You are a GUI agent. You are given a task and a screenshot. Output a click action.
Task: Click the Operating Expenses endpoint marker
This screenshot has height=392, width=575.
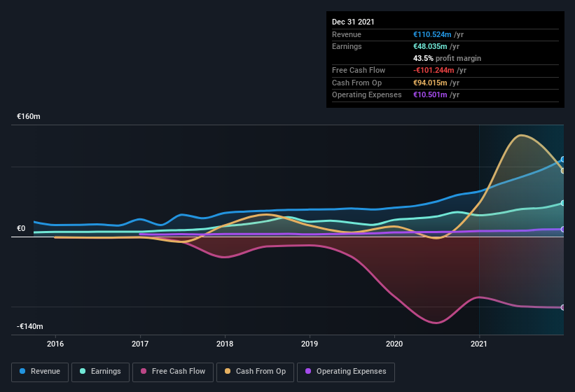point(563,230)
